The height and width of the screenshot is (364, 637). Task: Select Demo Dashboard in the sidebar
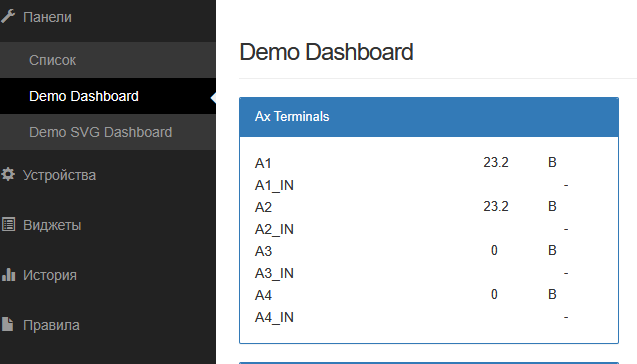coord(84,96)
